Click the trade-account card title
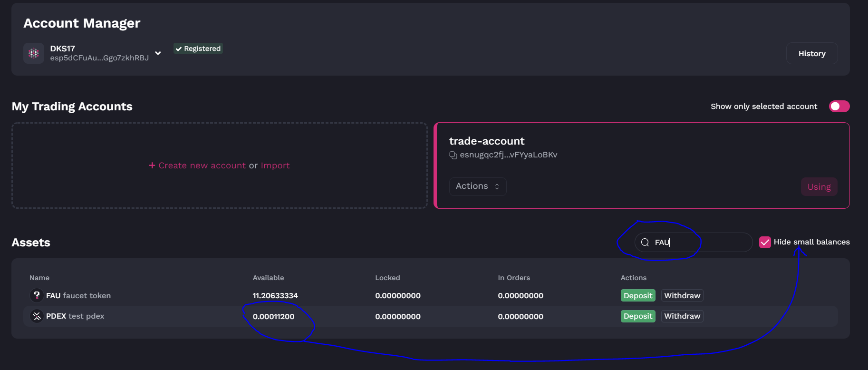The width and height of the screenshot is (868, 370). [x=487, y=141]
